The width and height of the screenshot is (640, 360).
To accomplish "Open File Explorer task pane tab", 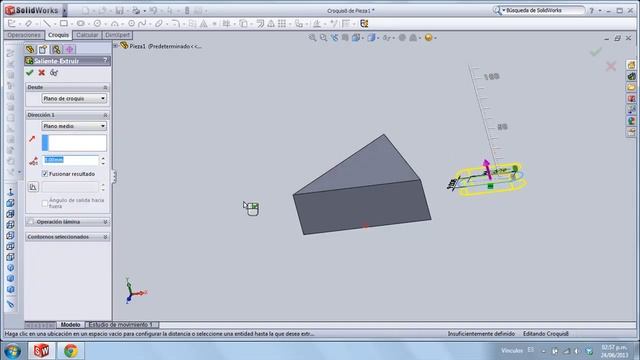I will coord(631,87).
